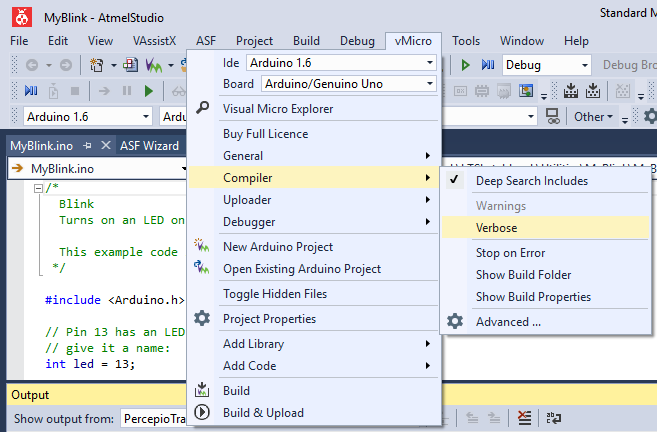Open the Tools menu
This screenshot has height=432, width=657.
[x=466, y=41]
